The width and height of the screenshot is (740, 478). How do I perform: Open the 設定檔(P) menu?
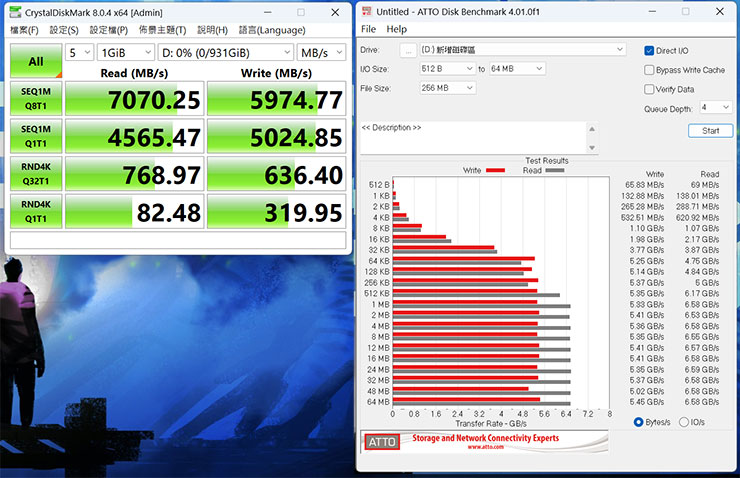109,30
